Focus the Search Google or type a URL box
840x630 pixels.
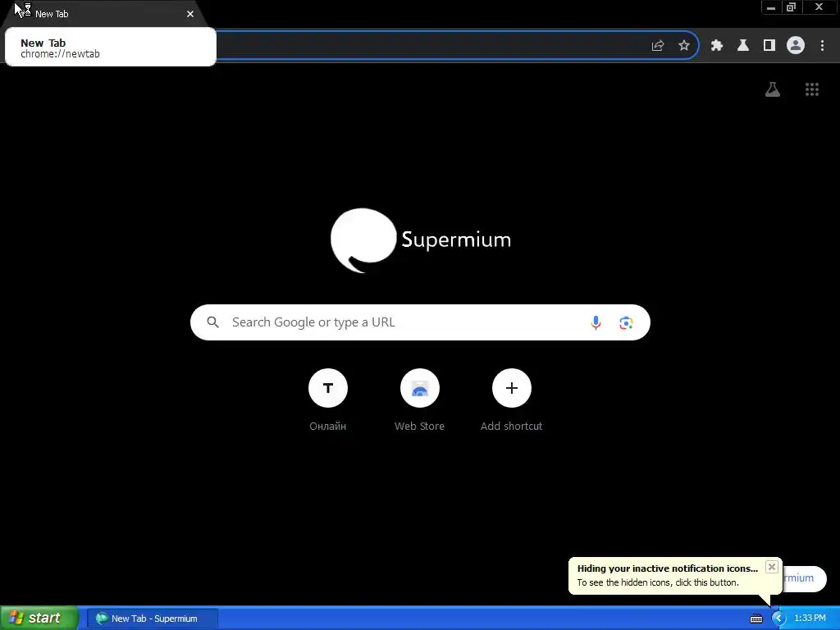click(x=420, y=322)
